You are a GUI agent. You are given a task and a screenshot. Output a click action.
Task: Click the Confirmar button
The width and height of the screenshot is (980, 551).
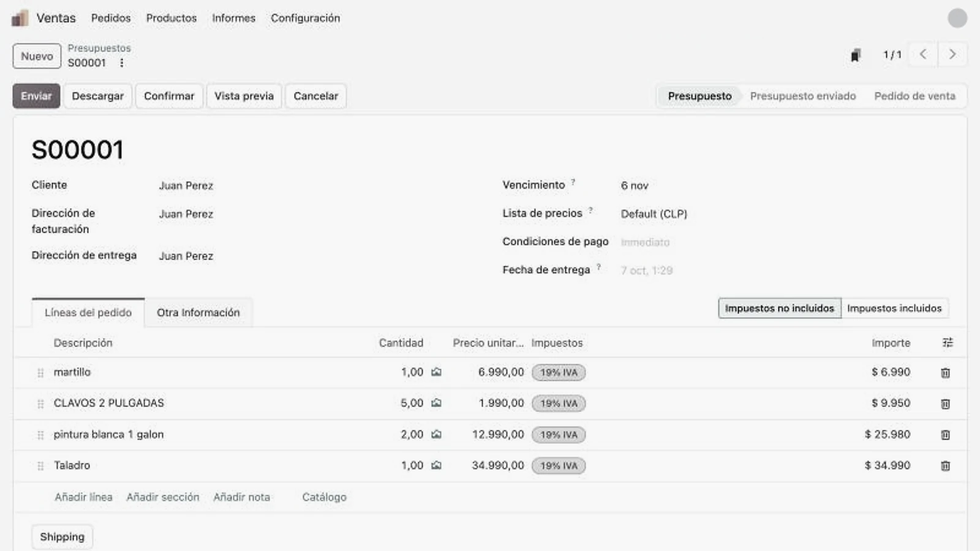(x=169, y=96)
